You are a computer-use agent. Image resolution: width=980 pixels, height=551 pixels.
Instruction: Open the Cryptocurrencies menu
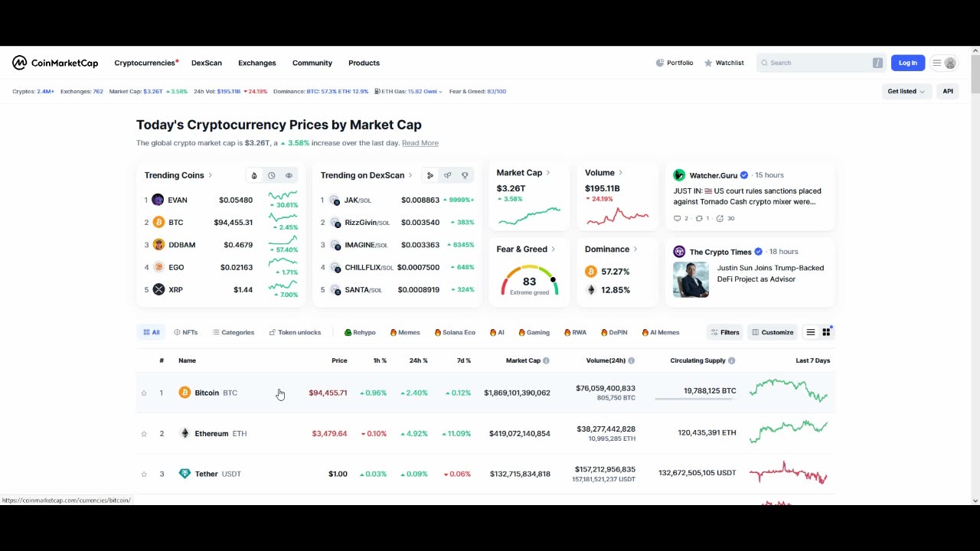pos(145,63)
